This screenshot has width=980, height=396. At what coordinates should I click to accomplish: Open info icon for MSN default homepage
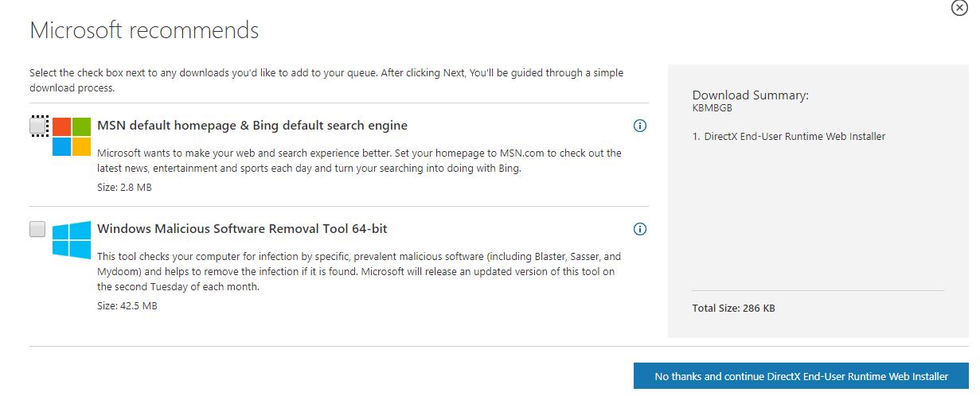639,126
